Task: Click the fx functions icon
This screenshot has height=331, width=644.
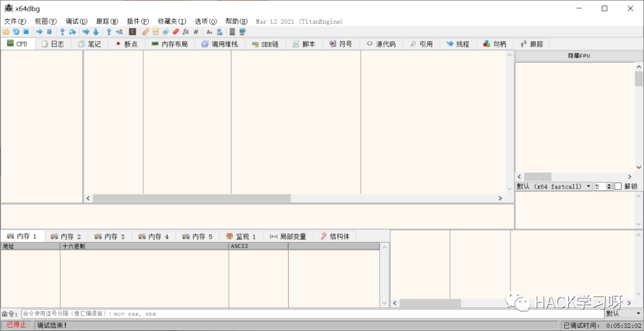Action: pyautogui.click(x=185, y=32)
